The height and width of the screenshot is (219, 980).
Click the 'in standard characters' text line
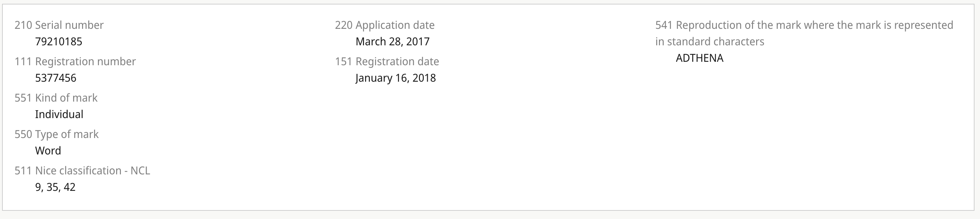coord(709,42)
